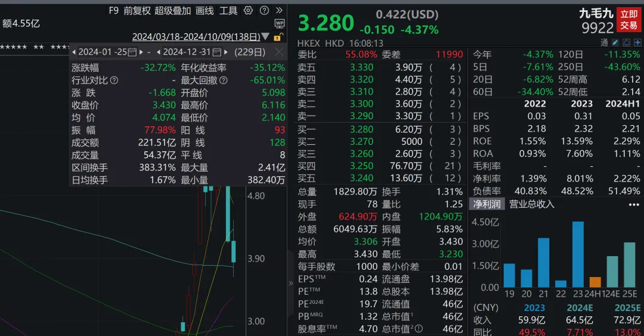Open the 2024/03/18-2024/10/09 range link
This screenshot has width=644, height=336.
click(196, 36)
